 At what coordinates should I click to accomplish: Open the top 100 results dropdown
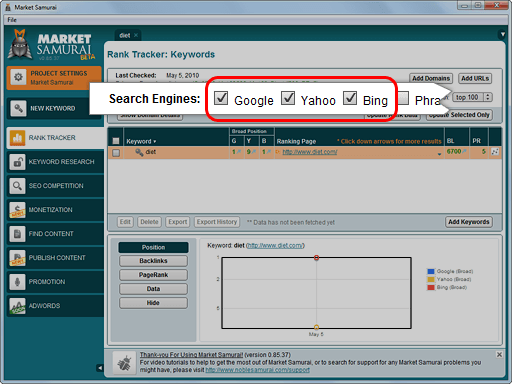coord(473,97)
